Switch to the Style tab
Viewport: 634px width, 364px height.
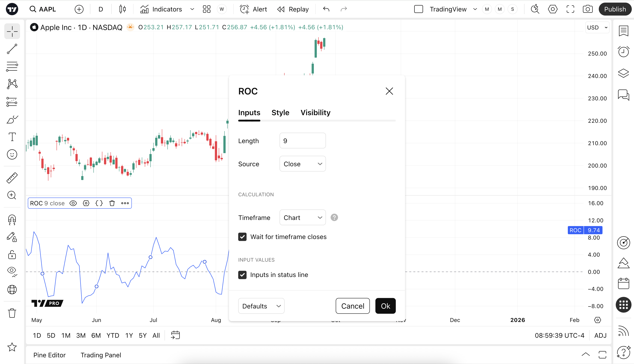[x=280, y=113]
